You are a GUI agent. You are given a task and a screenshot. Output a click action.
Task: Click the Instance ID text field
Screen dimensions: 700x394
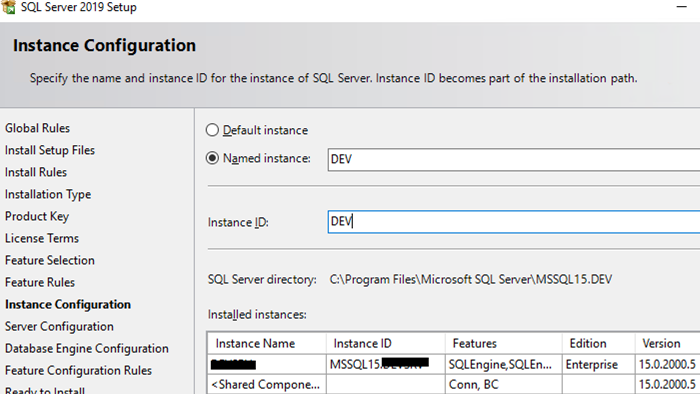coord(513,222)
